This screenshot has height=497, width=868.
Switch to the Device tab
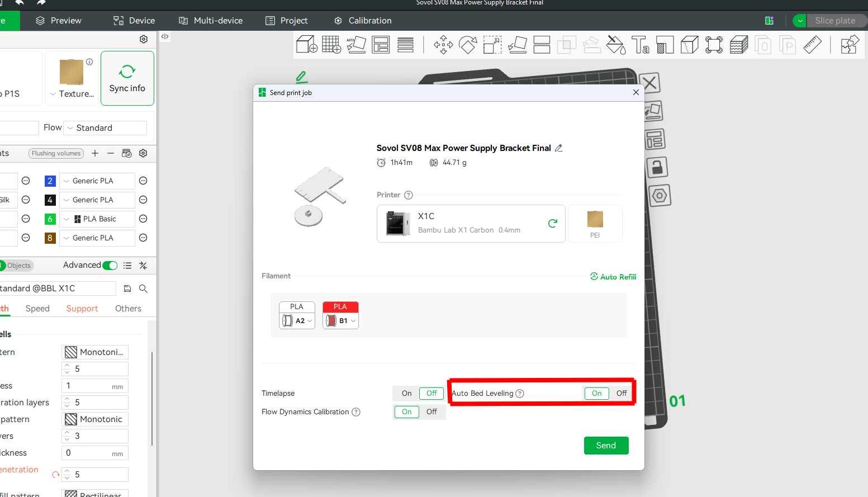[134, 21]
